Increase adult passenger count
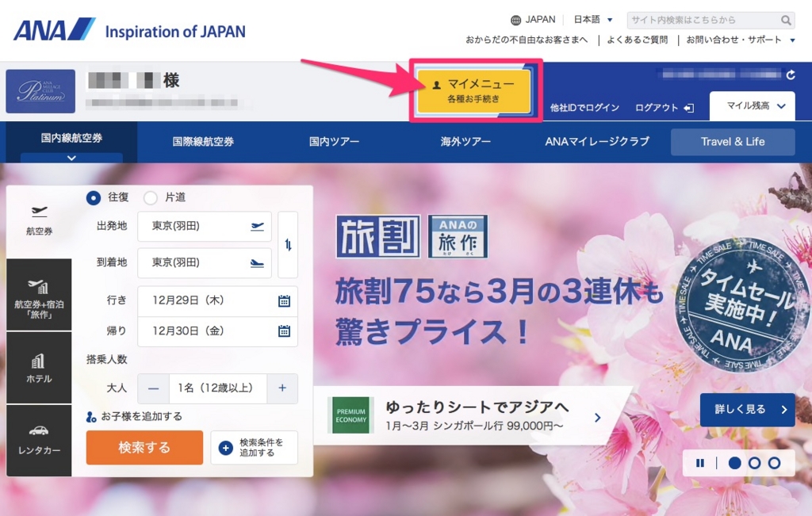 pos(282,388)
